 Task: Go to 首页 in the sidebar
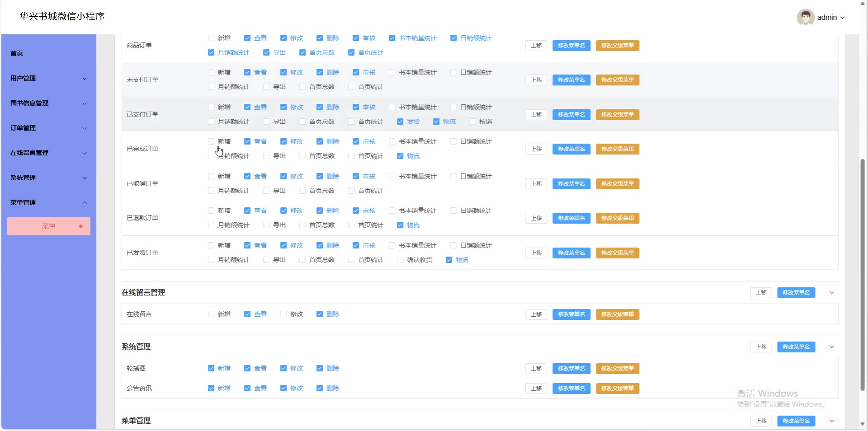[49, 53]
